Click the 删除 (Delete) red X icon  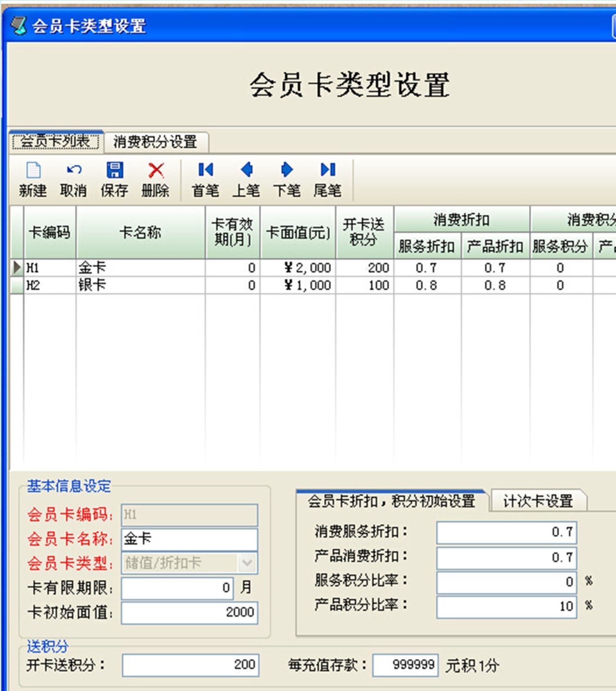[x=156, y=170]
